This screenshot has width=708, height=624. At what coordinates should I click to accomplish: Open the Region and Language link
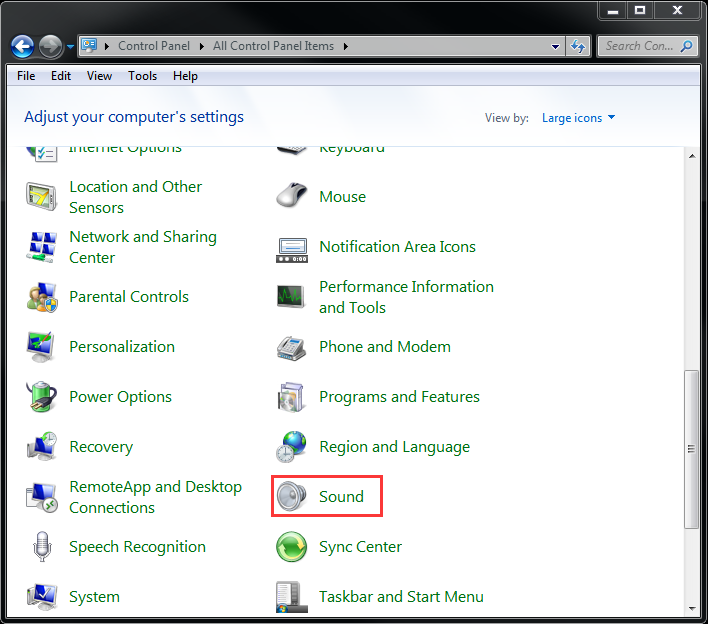tap(394, 447)
